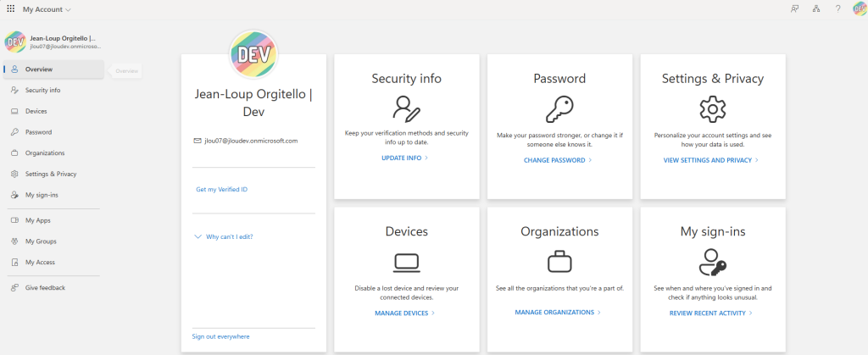Open the organization chart icon in top bar
Screen dimensions: 868x355
click(x=816, y=8)
